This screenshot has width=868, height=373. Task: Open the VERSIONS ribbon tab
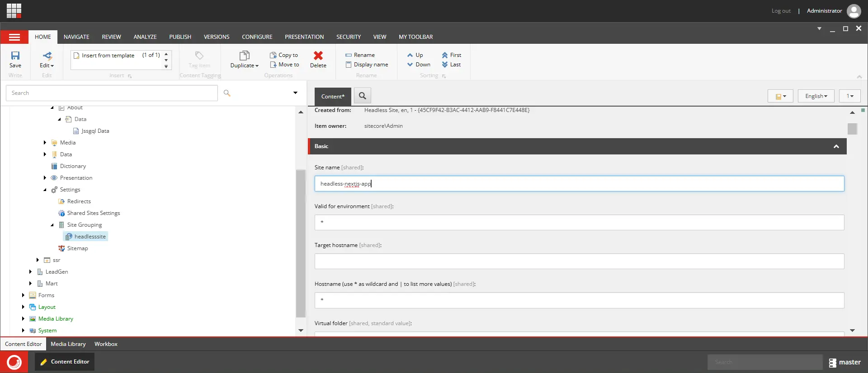(217, 37)
